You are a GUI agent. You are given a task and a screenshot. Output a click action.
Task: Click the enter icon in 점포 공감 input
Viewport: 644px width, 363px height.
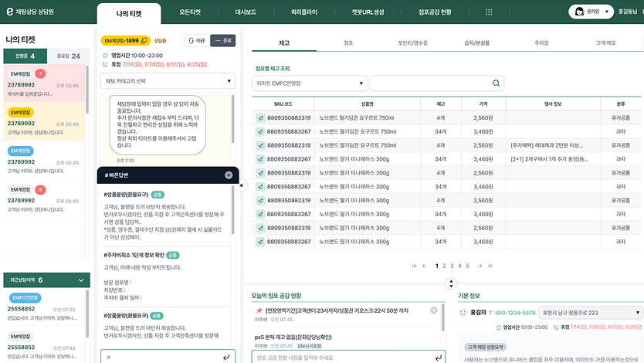click(x=438, y=357)
